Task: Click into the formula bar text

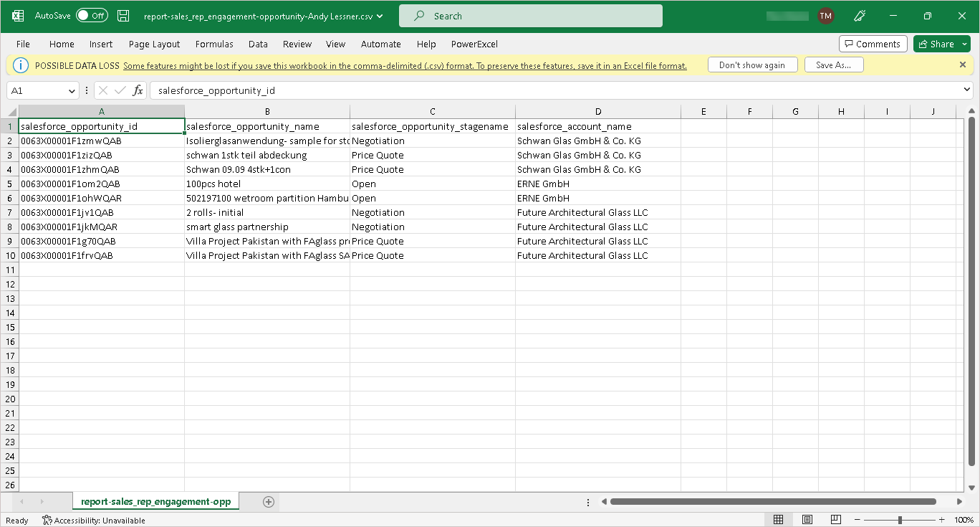Action: [555, 90]
